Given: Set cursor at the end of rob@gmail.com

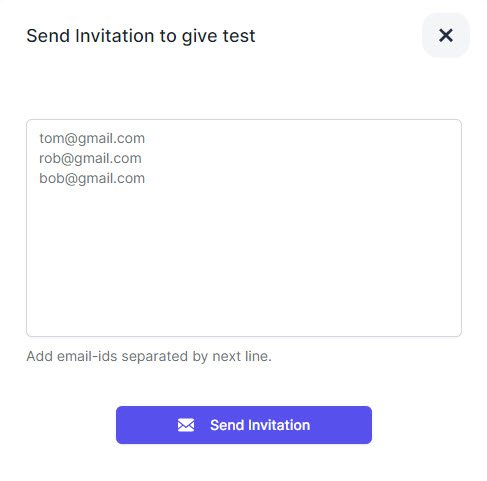Looking at the screenshot, I should coord(142,158).
